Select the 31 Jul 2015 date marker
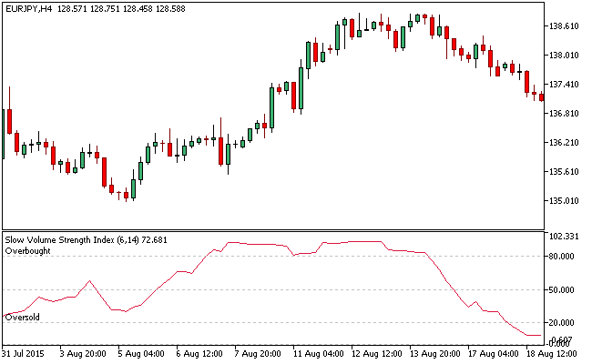This screenshot has height=364, width=592. (x=25, y=353)
